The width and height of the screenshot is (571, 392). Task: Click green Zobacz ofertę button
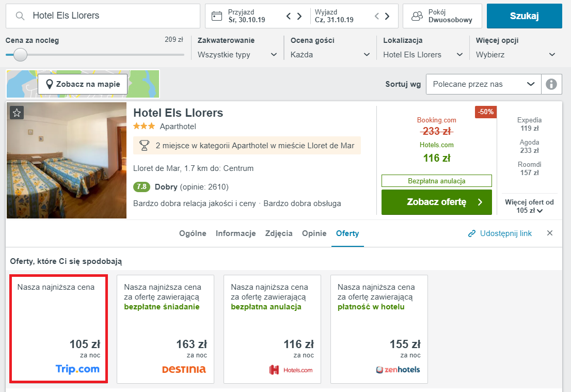pyautogui.click(x=437, y=202)
